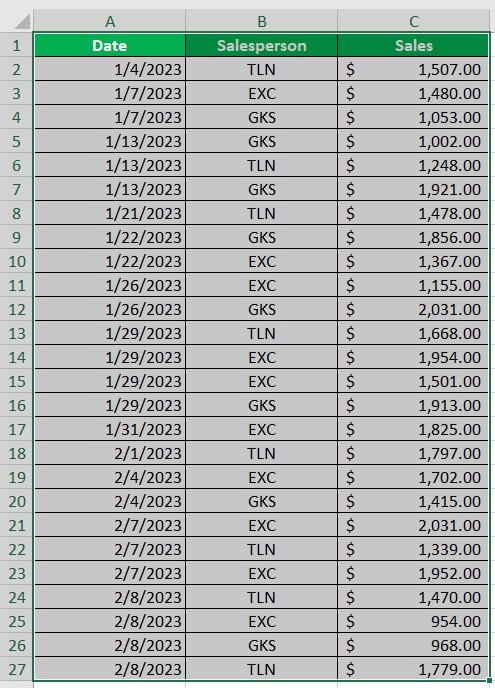Screen dimensions: 495x688
Task: Select the sales cell showing 968.00
Action: pyautogui.click(x=413, y=645)
